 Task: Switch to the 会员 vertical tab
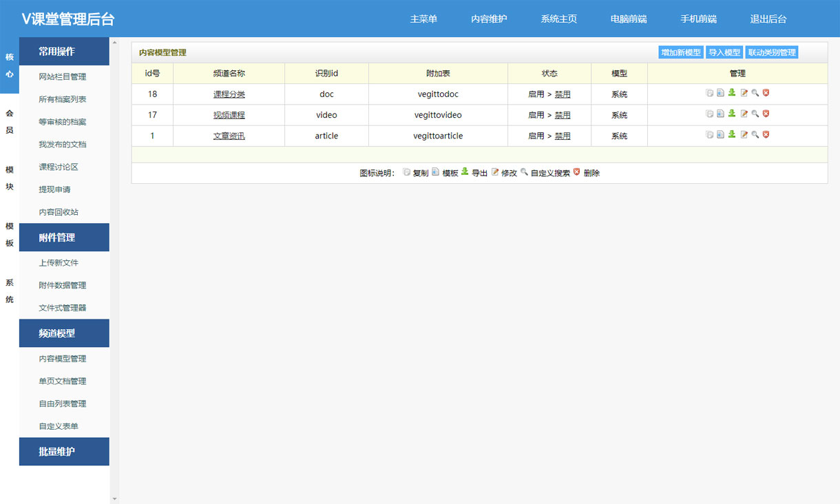click(10, 121)
